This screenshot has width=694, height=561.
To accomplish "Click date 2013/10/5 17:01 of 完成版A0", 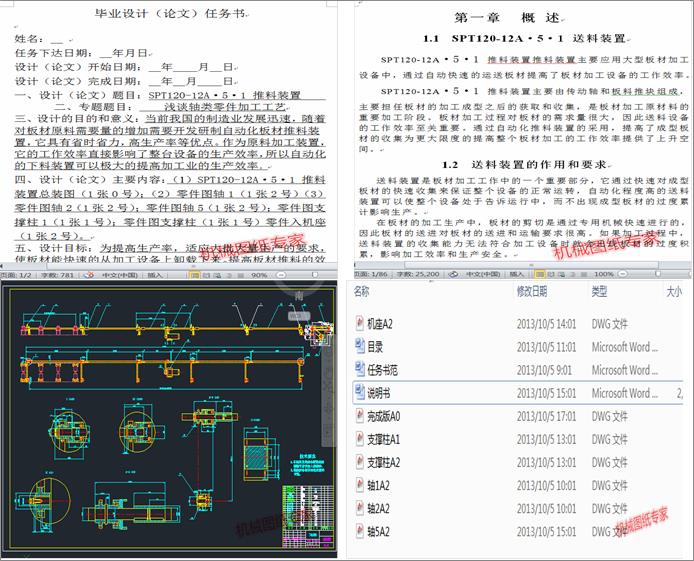I will [546, 416].
